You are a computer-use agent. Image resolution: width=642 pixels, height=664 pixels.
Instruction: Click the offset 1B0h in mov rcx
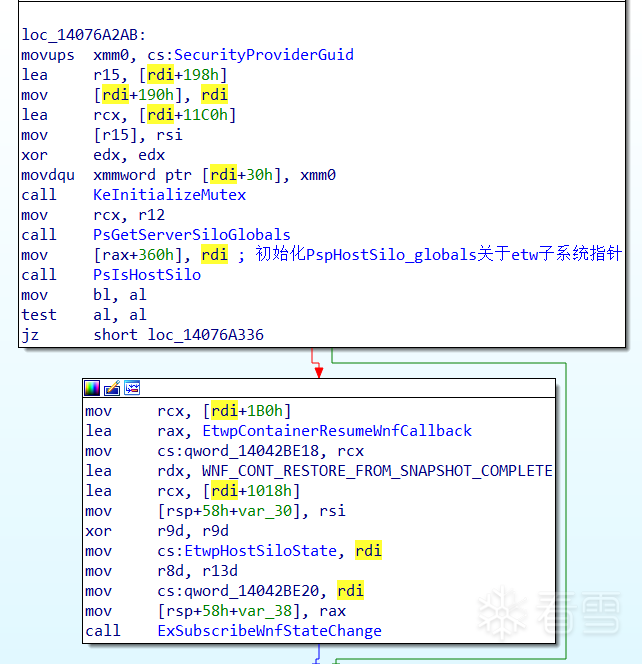[x=265, y=411]
